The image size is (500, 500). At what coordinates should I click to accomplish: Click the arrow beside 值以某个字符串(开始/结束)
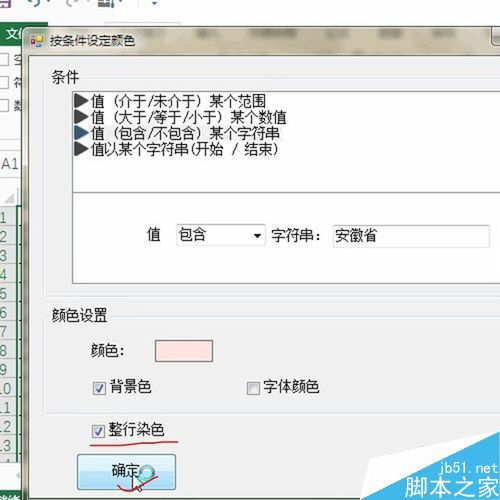[x=81, y=149]
